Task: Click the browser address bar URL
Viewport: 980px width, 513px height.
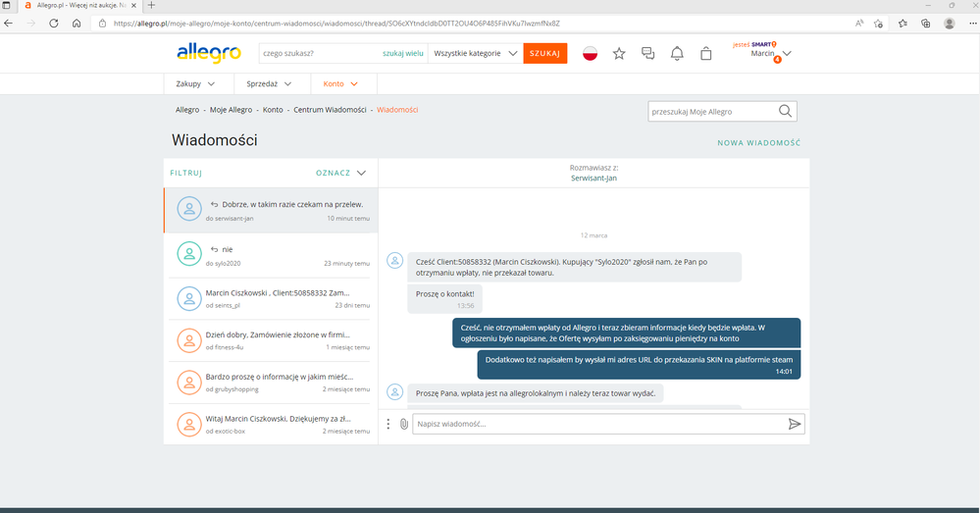Action: (336, 24)
